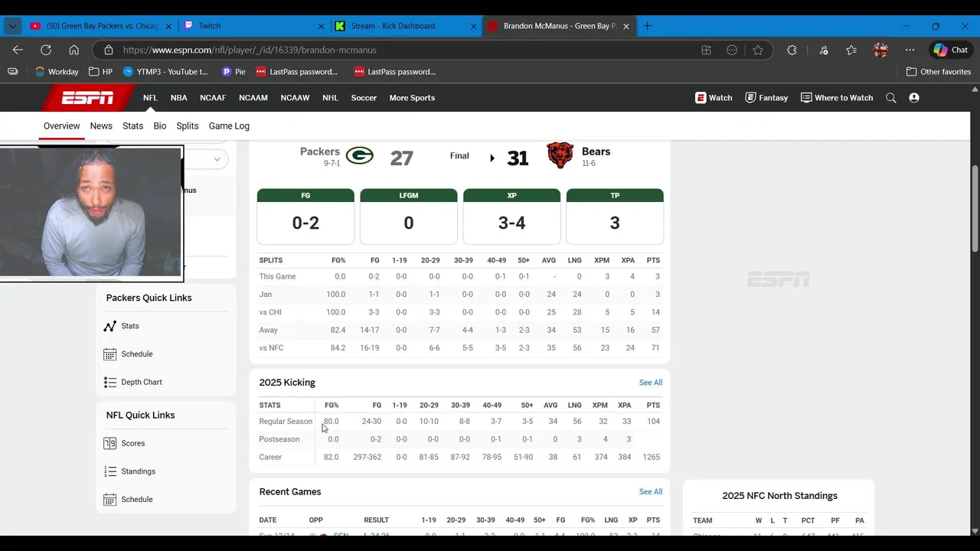Click See All in Recent Games section

pyautogui.click(x=651, y=492)
